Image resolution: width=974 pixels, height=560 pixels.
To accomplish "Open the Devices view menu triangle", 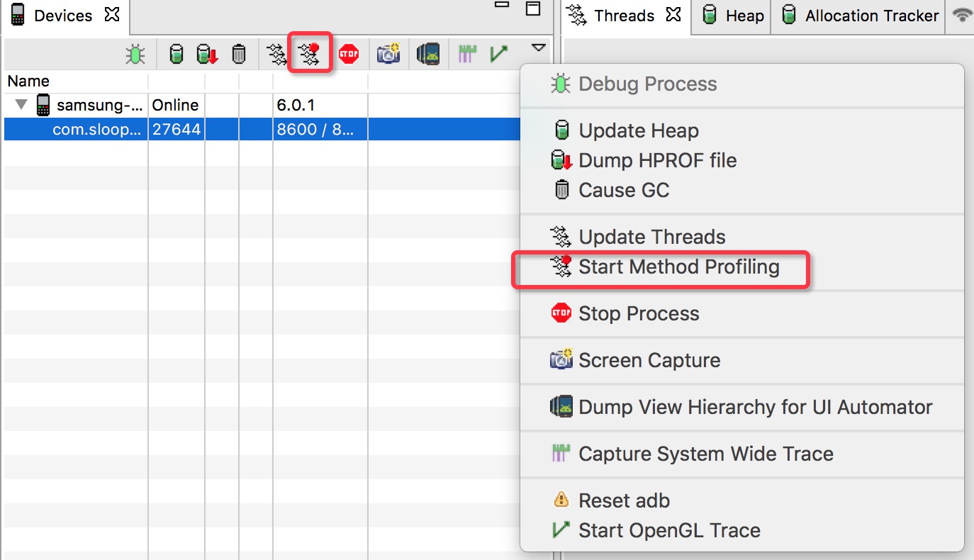I will [539, 48].
